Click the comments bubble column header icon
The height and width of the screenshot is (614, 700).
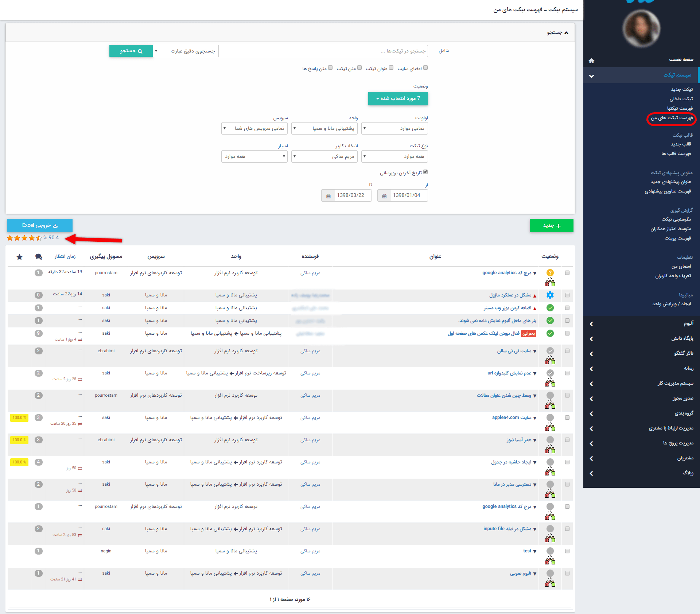[x=39, y=257]
